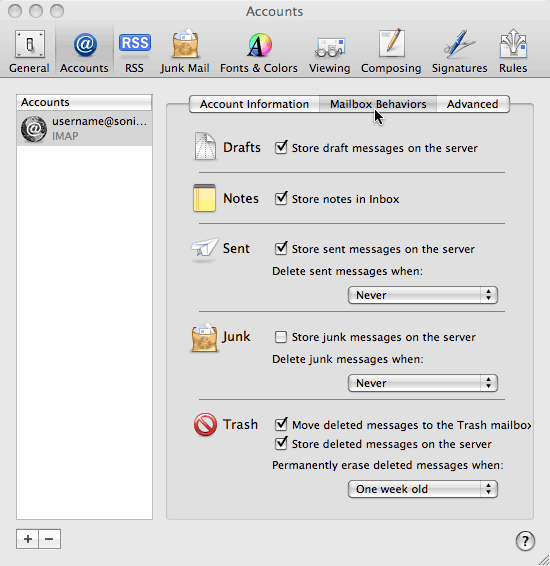Open Permanently erase deleted messages dropdown
The width and height of the screenshot is (550, 566).
tap(423, 489)
